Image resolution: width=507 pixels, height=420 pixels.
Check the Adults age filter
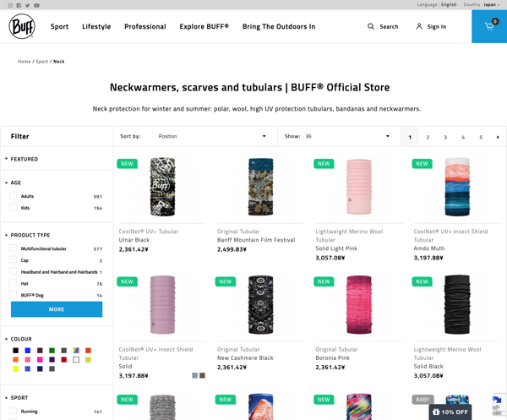click(14, 196)
